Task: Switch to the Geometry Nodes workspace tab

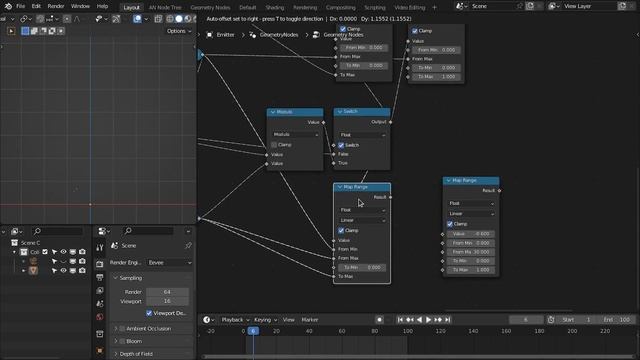Action: (x=210, y=7)
